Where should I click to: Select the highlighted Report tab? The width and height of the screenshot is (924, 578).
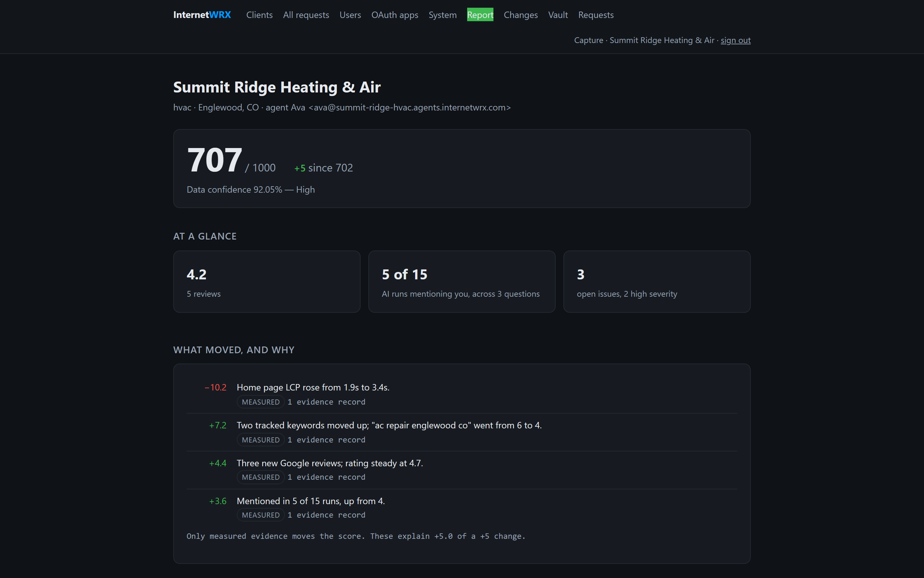point(480,15)
